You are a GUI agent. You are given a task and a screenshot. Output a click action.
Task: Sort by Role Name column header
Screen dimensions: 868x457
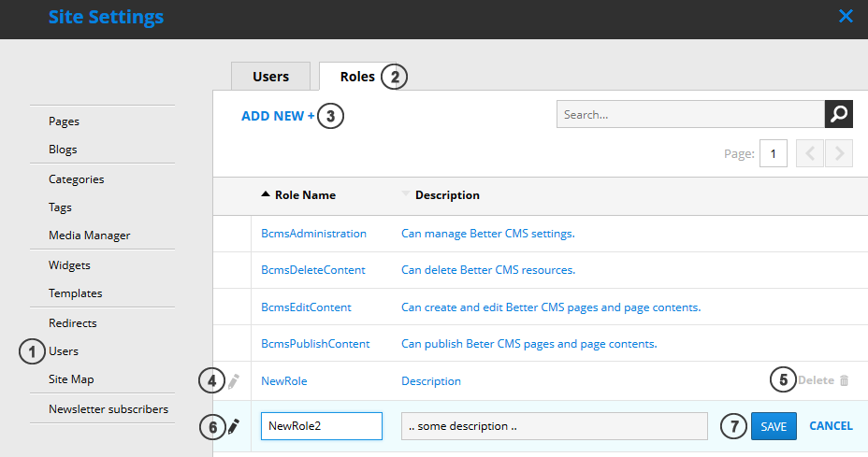click(x=304, y=195)
